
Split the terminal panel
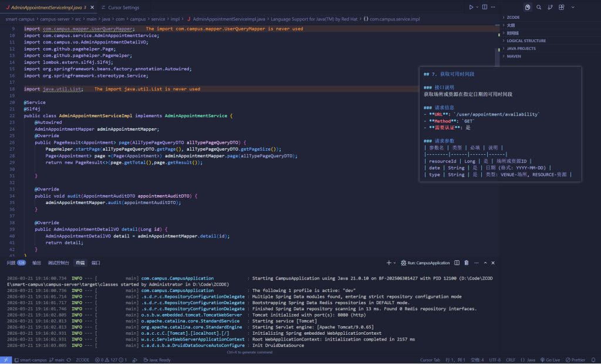[x=457, y=263]
